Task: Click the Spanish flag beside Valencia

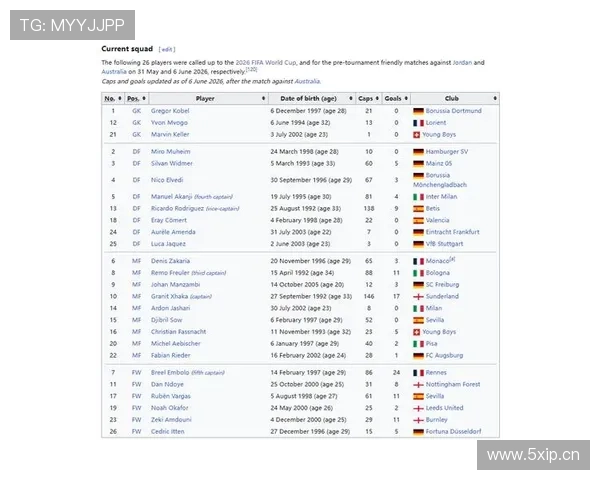Action: (x=418, y=220)
